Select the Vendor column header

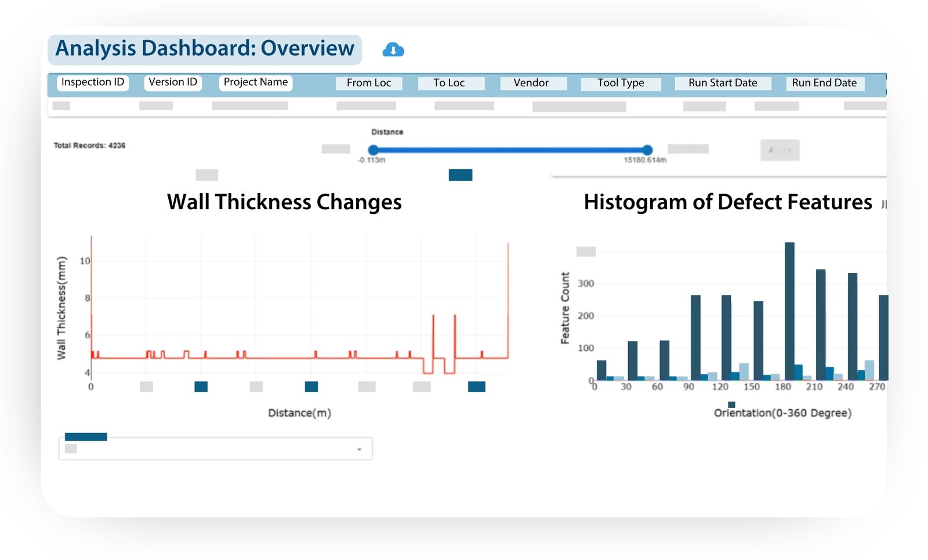pos(531,83)
